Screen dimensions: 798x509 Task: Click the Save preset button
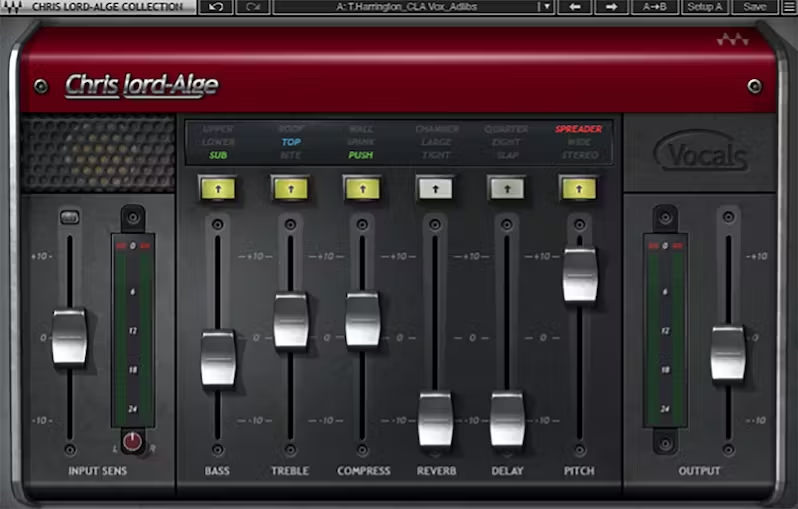(755, 7)
